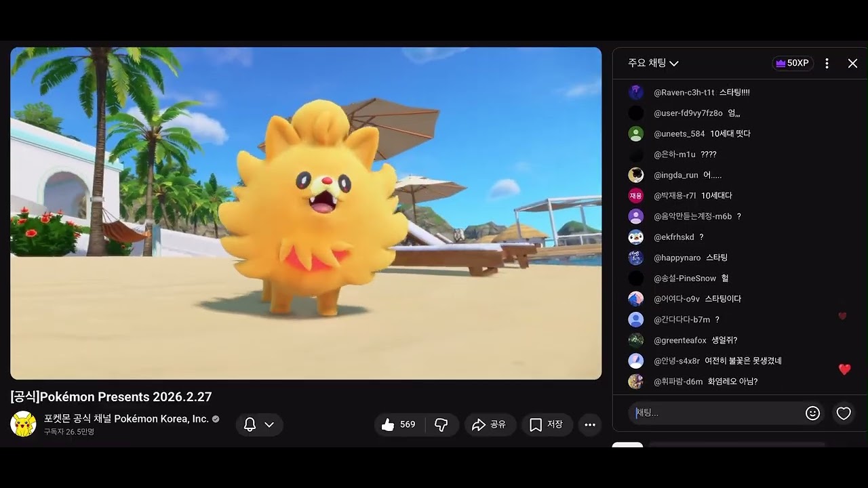This screenshot has height=488, width=868.
Task: Click the pink 재용 avatar of @박재용-r7l
Action: click(x=635, y=196)
